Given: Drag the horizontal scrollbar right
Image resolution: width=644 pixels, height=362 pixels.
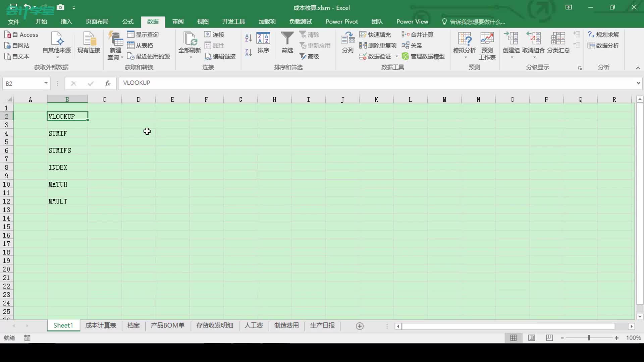Looking at the screenshot, I should click(x=631, y=326).
